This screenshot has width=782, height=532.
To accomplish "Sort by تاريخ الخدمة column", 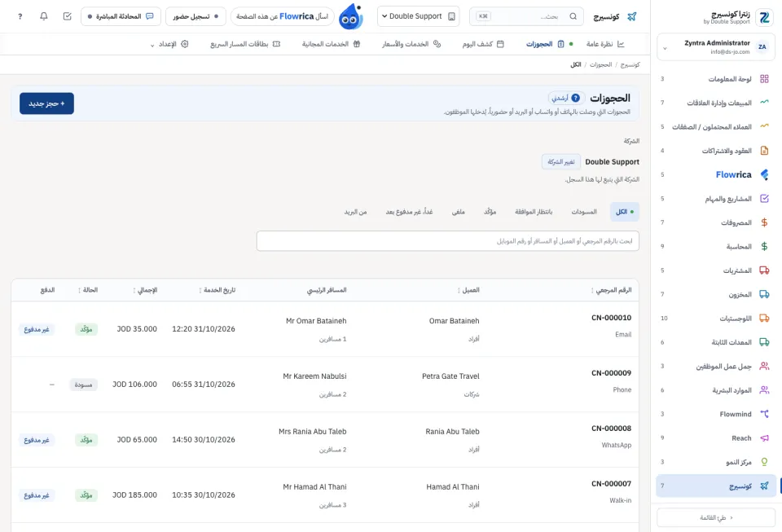I will coord(217,290).
